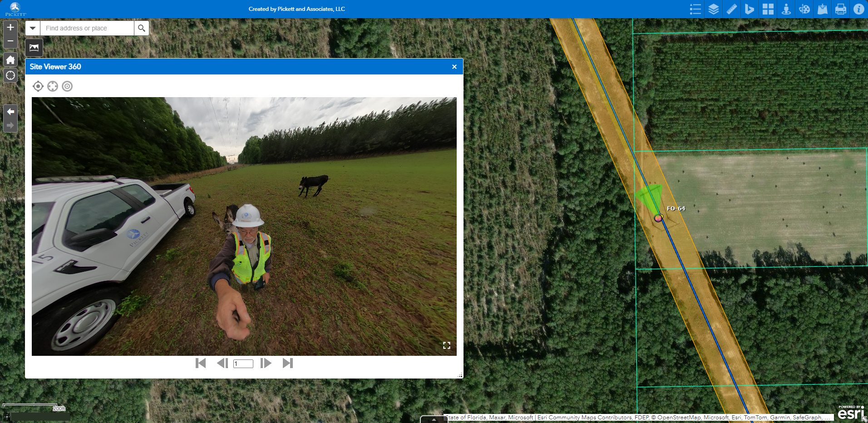
Task: Toggle the Site Viewer 360 panorama widget
Action: pyautogui.click(x=34, y=48)
